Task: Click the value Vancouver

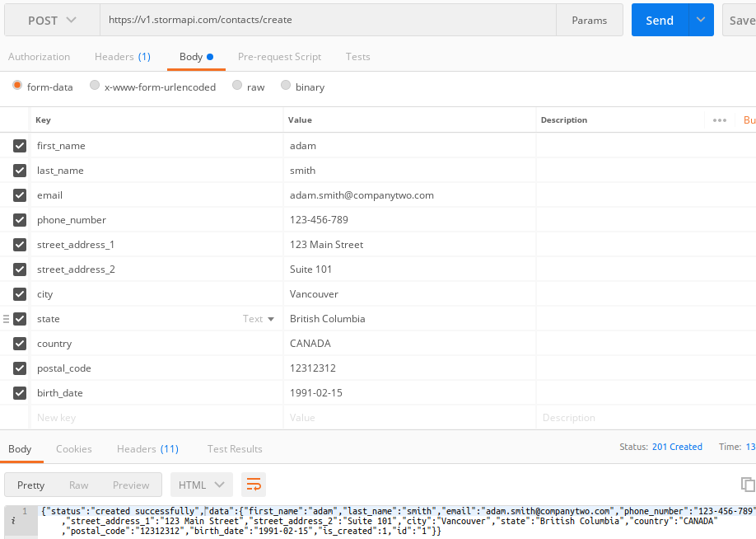Action: 314,294
